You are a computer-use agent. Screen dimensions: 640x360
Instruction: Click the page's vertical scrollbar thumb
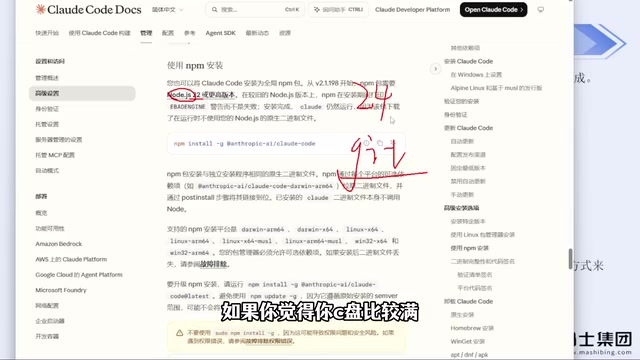tap(570, 258)
